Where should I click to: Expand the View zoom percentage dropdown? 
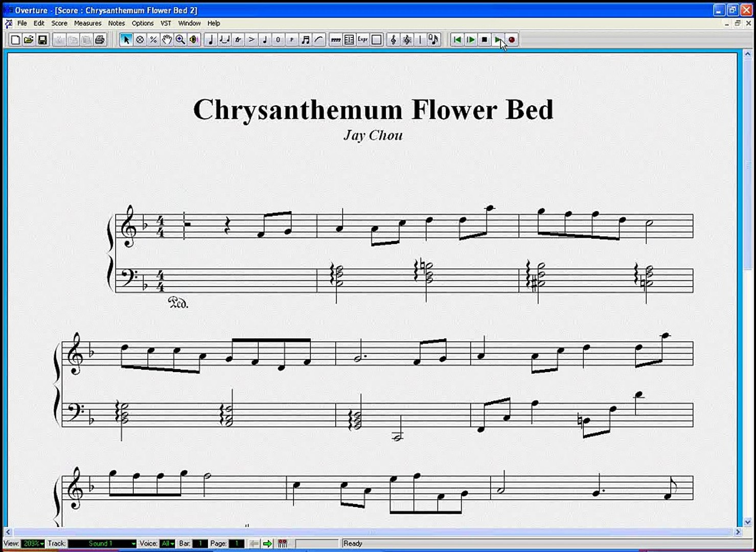(41, 544)
